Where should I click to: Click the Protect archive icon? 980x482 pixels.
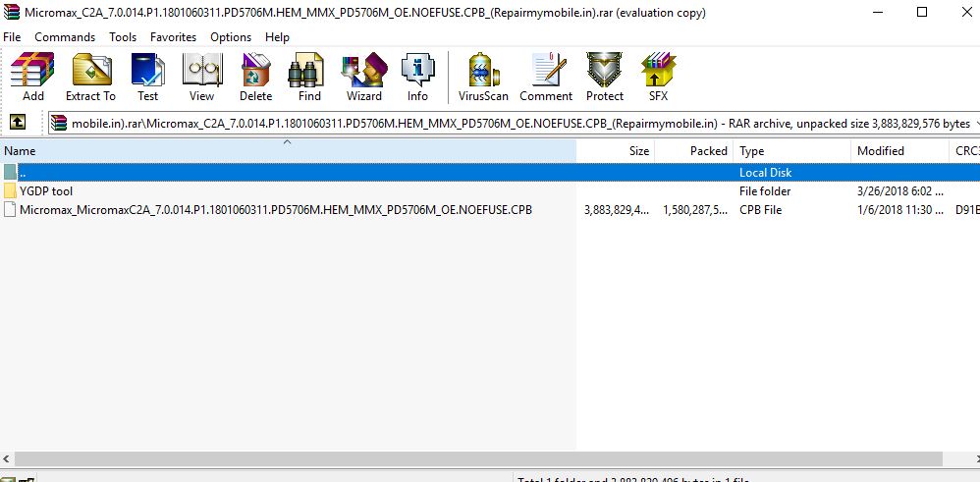604,77
